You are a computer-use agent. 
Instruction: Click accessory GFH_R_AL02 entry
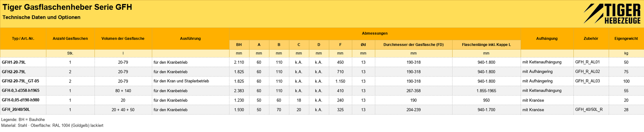(587, 71)
